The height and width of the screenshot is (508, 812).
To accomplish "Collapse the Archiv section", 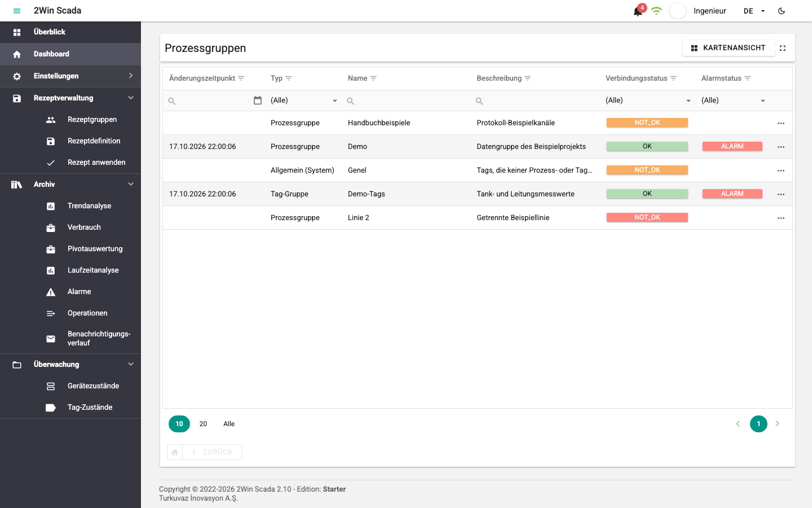I will pyautogui.click(x=70, y=185).
